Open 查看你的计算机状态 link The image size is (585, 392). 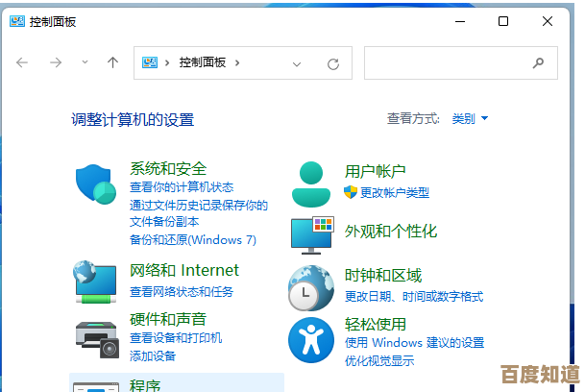tap(182, 187)
